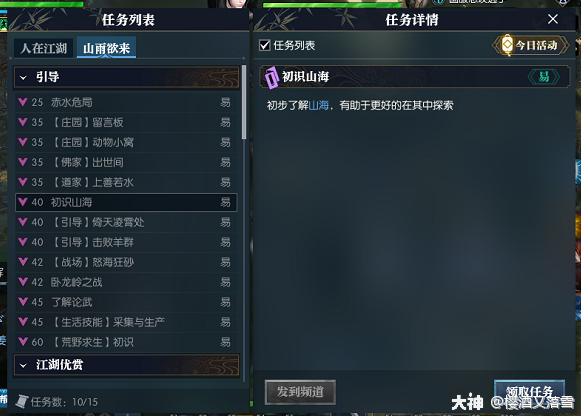This screenshot has width=581, height=416.
Task: Click the task list vertical scrollbar
Action: click(244, 102)
